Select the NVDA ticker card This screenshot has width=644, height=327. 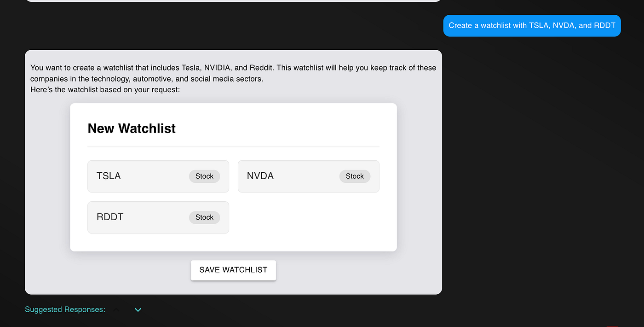click(309, 176)
